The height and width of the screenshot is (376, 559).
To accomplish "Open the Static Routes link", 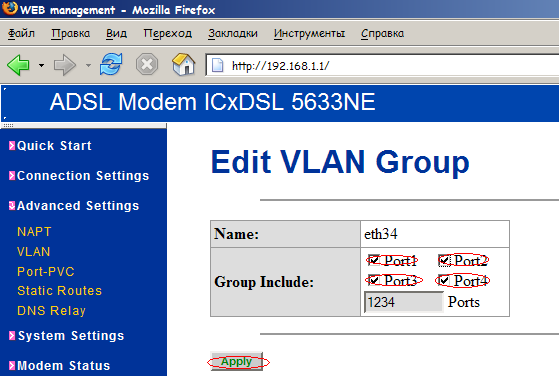I will coord(60,291).
